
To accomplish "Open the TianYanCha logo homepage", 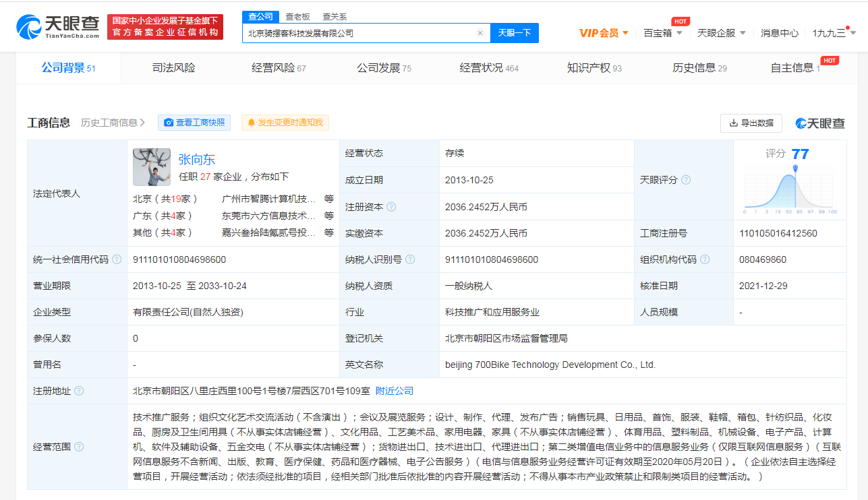I will [x=57, y=26].
